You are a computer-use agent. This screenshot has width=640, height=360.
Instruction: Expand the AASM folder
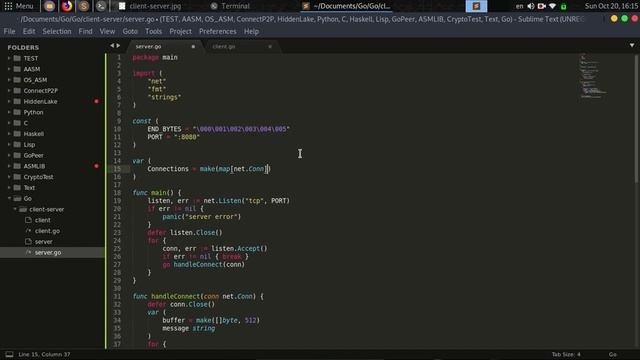click(x=9, y=69)
